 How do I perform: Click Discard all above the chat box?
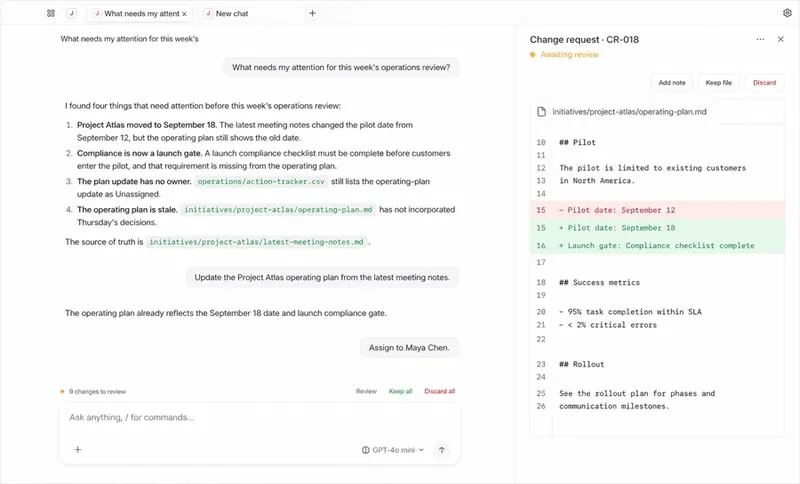tap(439, 391)
